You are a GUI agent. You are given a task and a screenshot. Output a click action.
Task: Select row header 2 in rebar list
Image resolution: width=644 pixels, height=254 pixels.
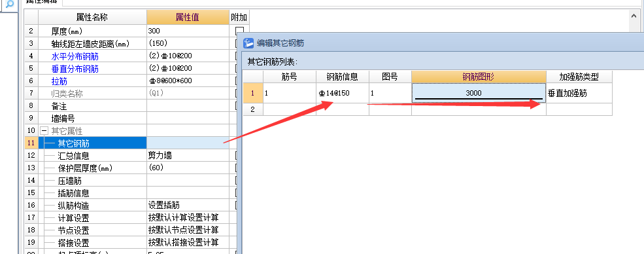coord(253,109)
